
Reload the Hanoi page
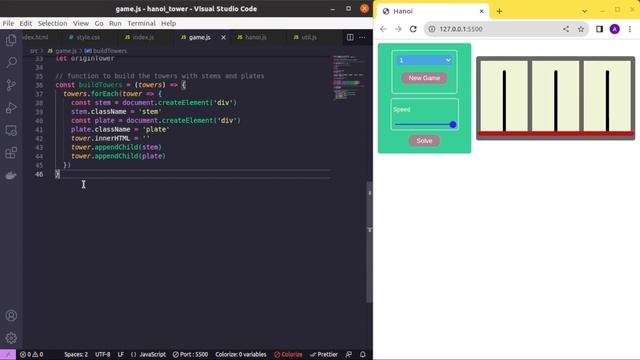[413, 29]
